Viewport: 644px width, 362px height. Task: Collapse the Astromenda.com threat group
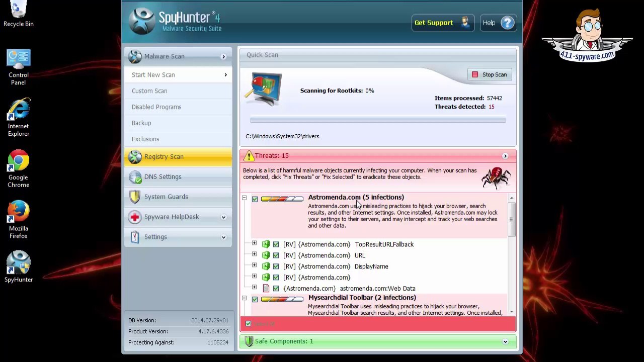[x=244, y=198]
